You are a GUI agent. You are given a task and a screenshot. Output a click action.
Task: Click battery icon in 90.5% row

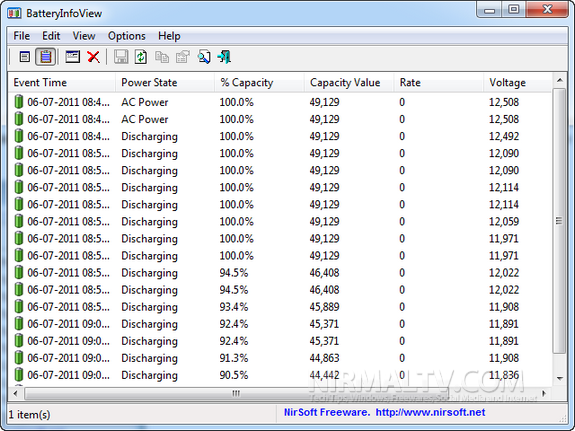(18, 375)
